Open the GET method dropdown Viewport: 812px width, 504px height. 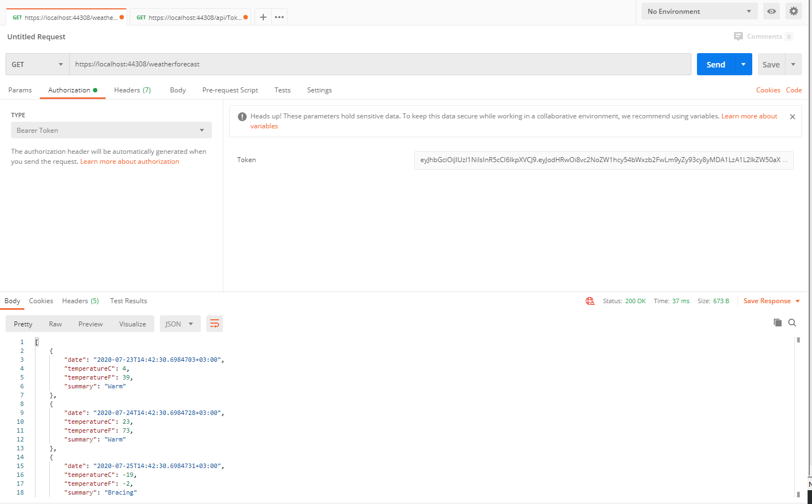(38, 64)
